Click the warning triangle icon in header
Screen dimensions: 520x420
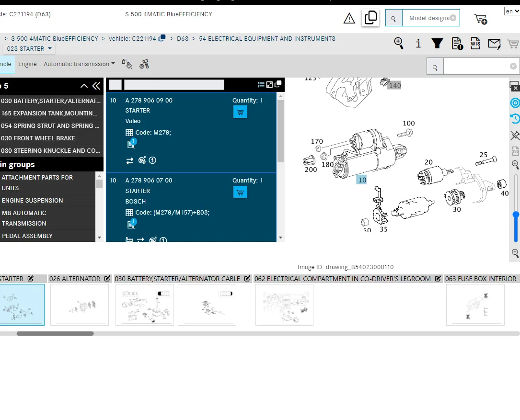349,18
